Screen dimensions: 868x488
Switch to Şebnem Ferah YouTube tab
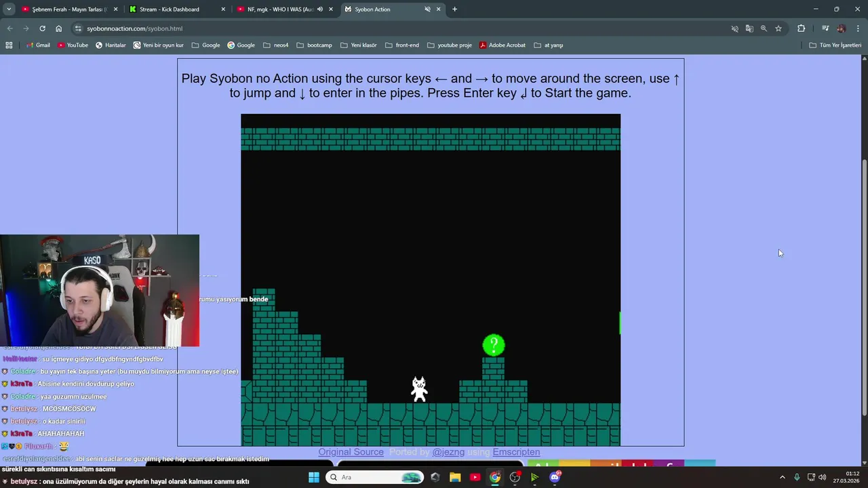pyautogui.click(x=69, y=9)
